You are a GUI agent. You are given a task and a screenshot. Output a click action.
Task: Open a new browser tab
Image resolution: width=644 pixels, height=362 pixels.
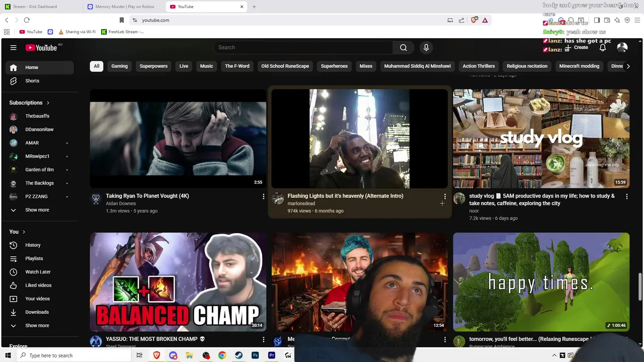[254, 7]
